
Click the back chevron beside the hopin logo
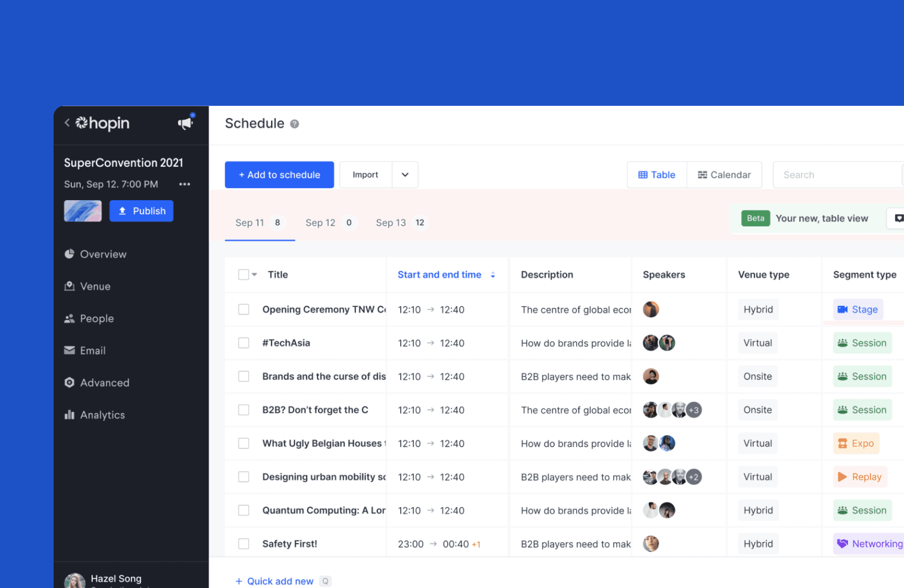click(67, 123)
